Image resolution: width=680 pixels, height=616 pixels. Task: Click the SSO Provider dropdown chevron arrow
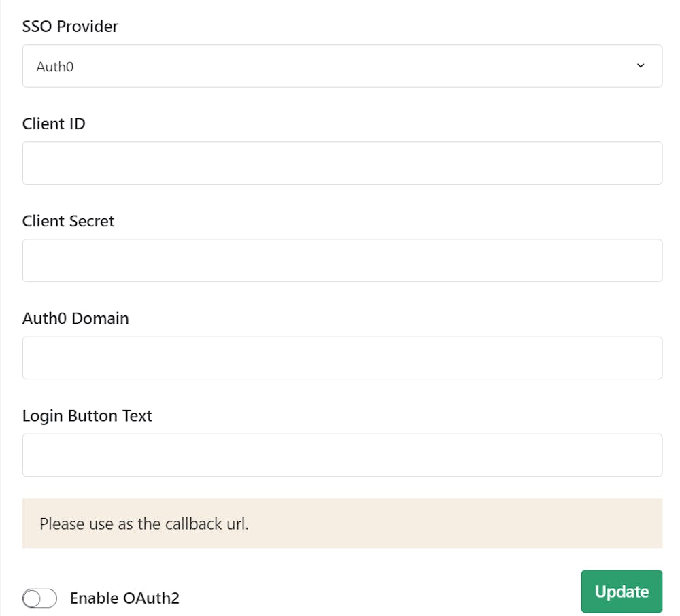[640, 66]
